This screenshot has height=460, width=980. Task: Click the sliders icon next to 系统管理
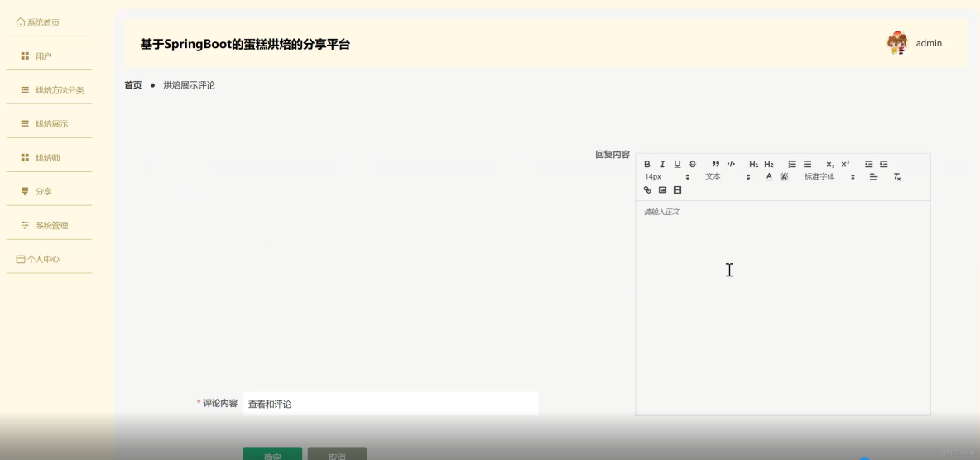(x=25, y=225)
